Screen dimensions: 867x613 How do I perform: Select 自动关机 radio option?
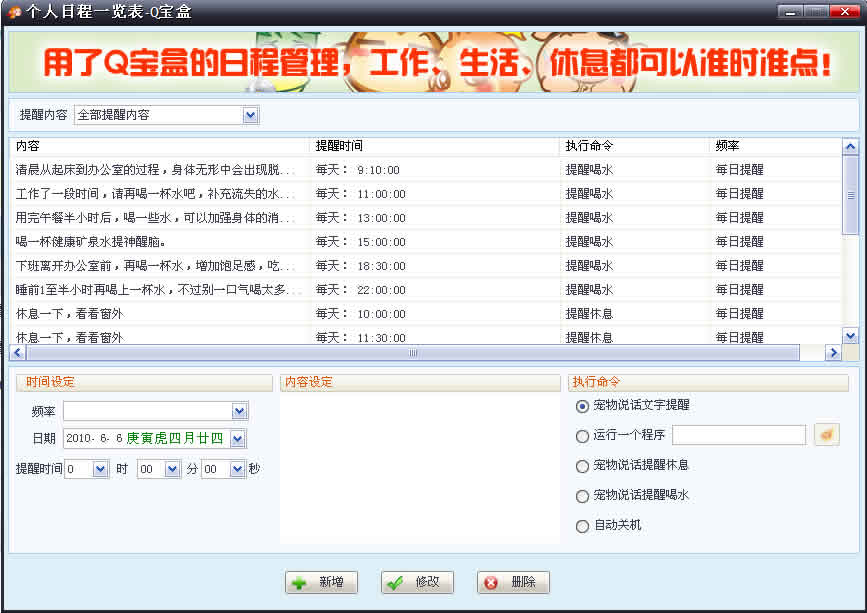582,526
